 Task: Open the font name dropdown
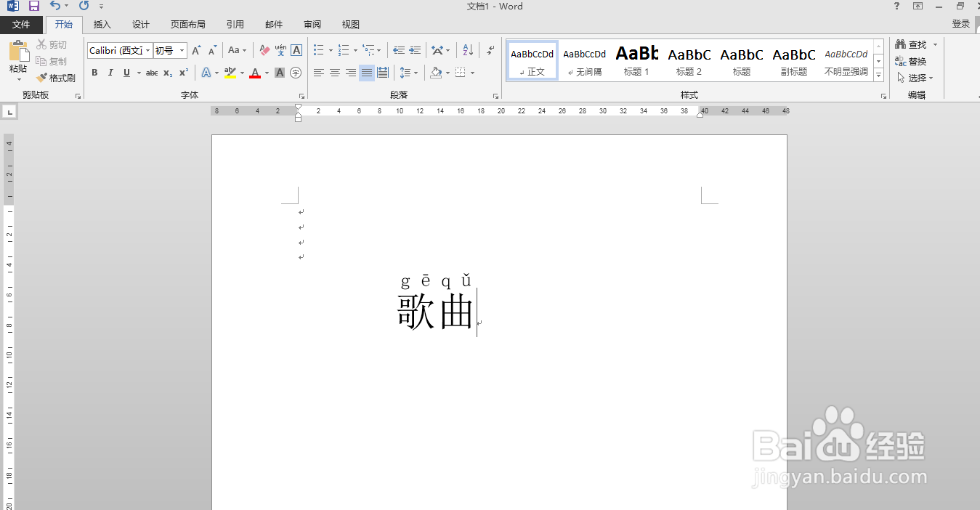148,51
